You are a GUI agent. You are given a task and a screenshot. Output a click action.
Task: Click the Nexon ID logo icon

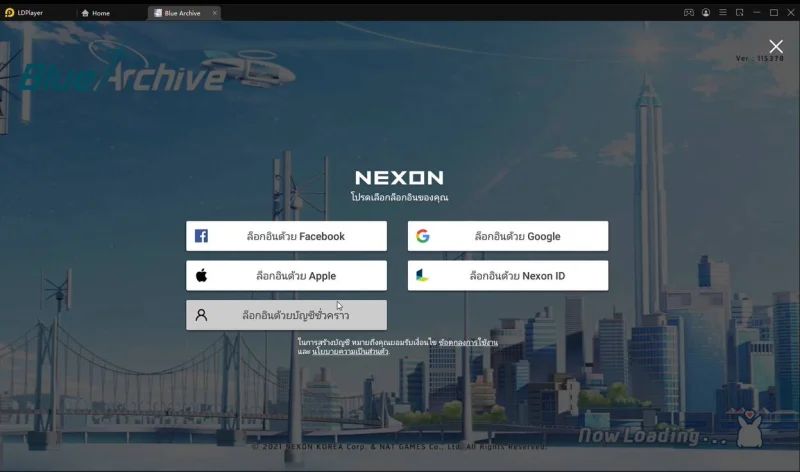(x=422, y=276)
